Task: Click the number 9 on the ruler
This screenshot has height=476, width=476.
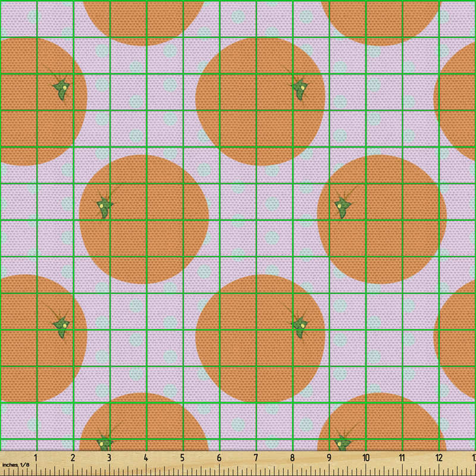Action: tap(329, 458)
